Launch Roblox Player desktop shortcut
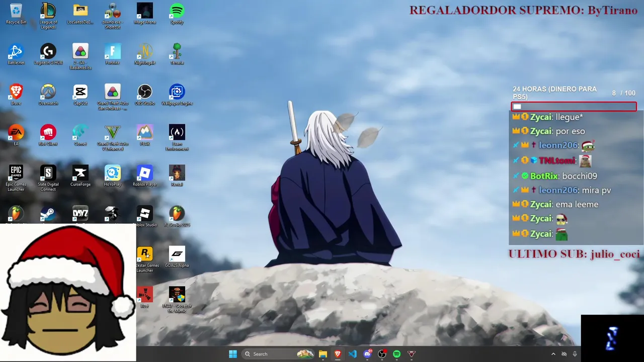 pyautogui.click(x=145, y=176)
